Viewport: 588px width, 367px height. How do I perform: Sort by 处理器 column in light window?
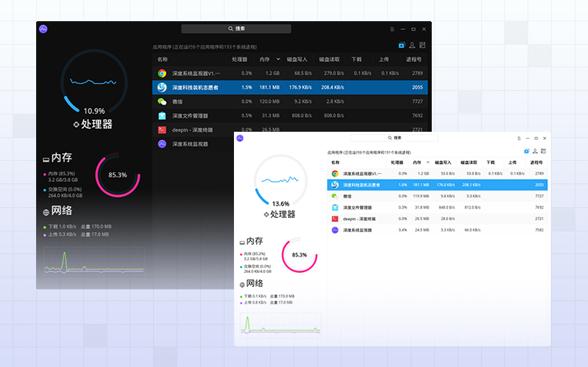(396, 162)
